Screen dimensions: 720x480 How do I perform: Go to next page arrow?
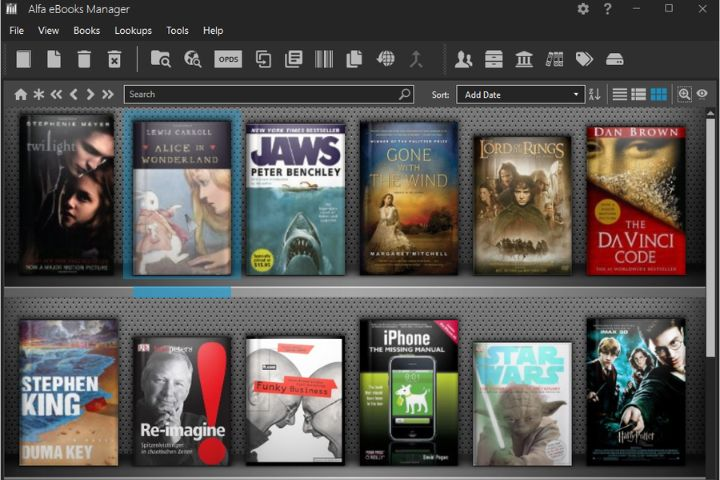(90, 95)
